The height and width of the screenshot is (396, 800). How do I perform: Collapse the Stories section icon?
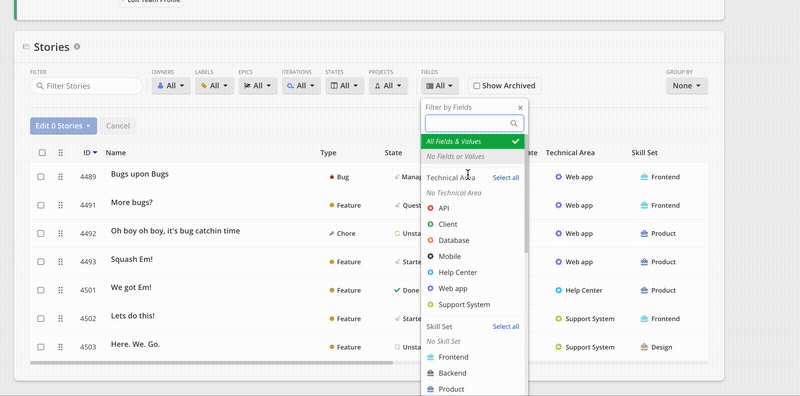pos(26,47)
